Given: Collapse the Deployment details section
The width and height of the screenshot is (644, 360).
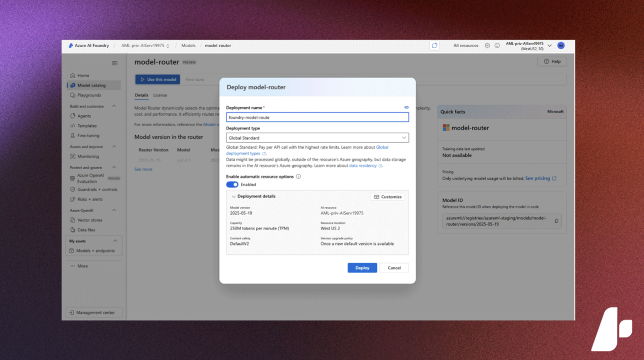Looking at the screenshot, I should [234, 197].
